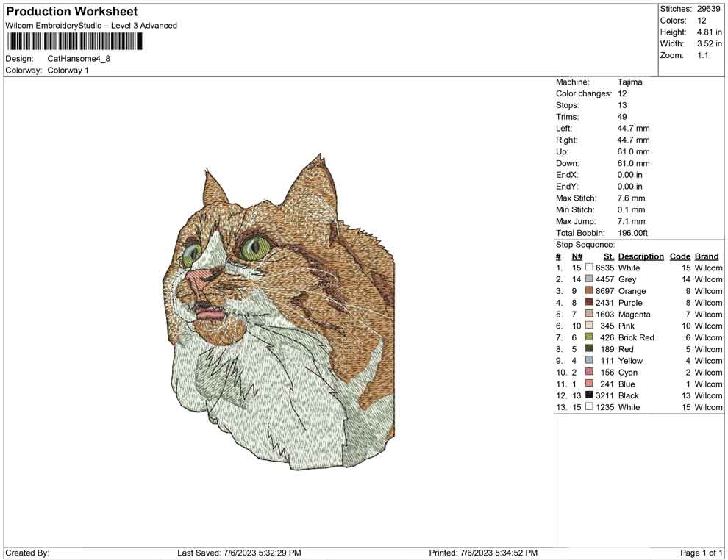Select the Colorway 1 value

[68, 70]
